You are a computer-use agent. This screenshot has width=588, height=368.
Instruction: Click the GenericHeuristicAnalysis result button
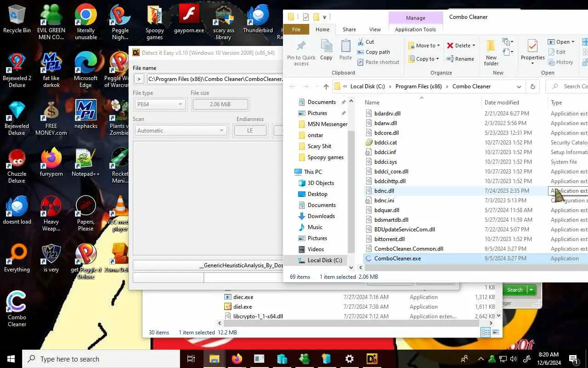208,265
